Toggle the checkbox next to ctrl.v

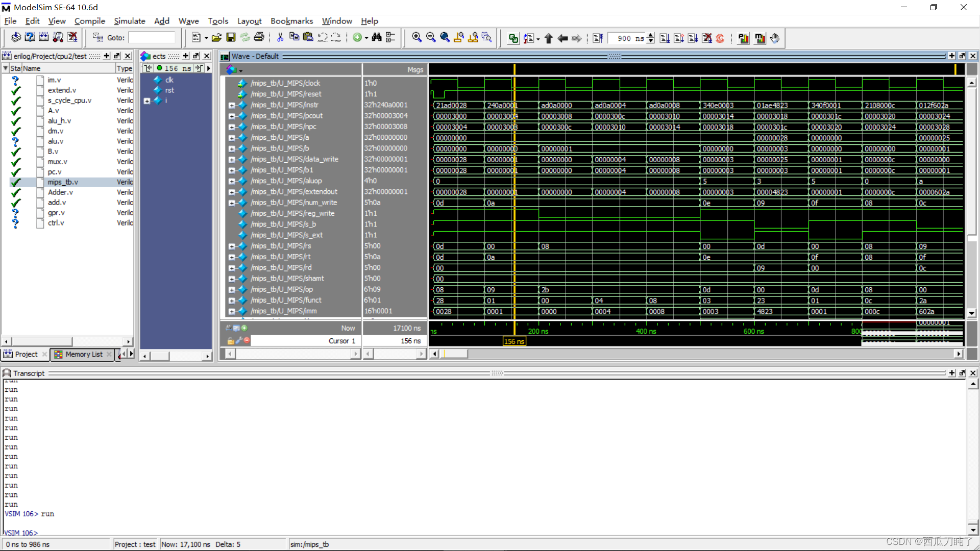coord(40,223)
